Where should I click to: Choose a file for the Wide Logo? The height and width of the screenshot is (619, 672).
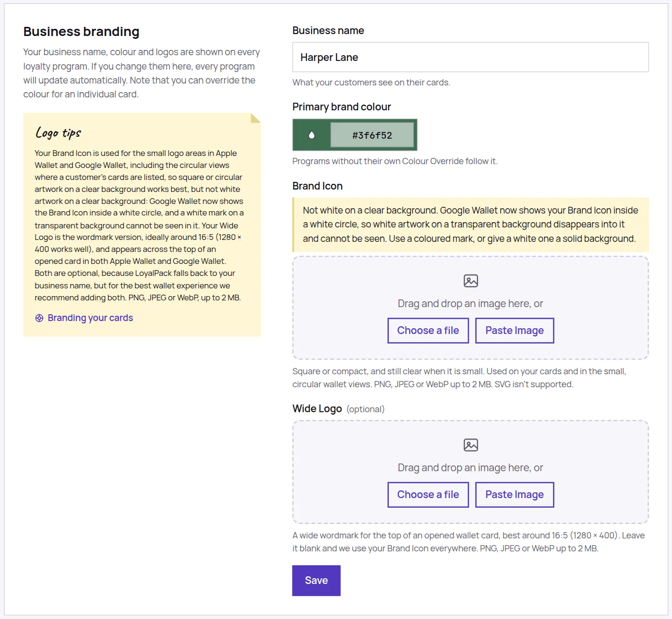click(x=428, y=495)
